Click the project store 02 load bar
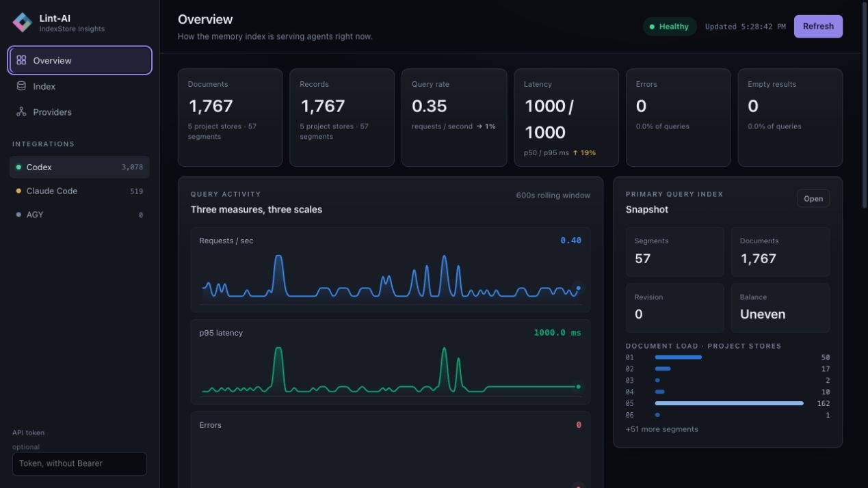 click(x=662, y=369)
